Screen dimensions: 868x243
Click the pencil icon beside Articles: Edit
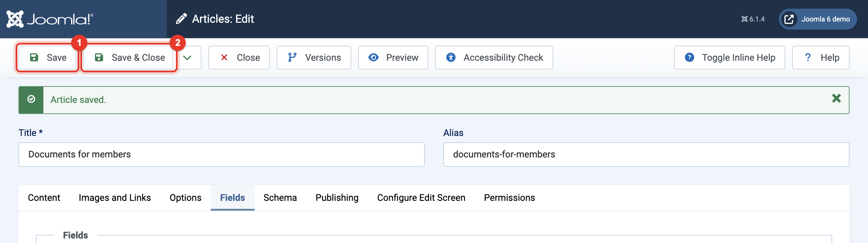click(181, 19)
